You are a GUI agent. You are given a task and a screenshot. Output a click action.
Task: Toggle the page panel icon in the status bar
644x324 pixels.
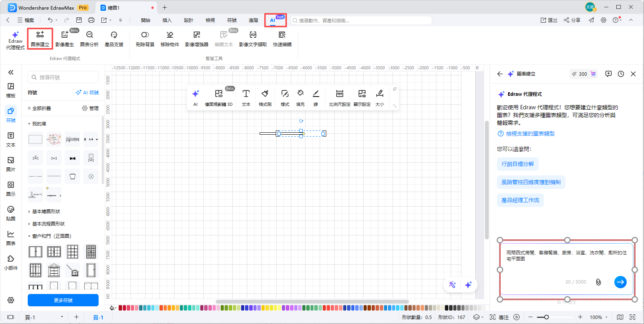click(11, 317)
